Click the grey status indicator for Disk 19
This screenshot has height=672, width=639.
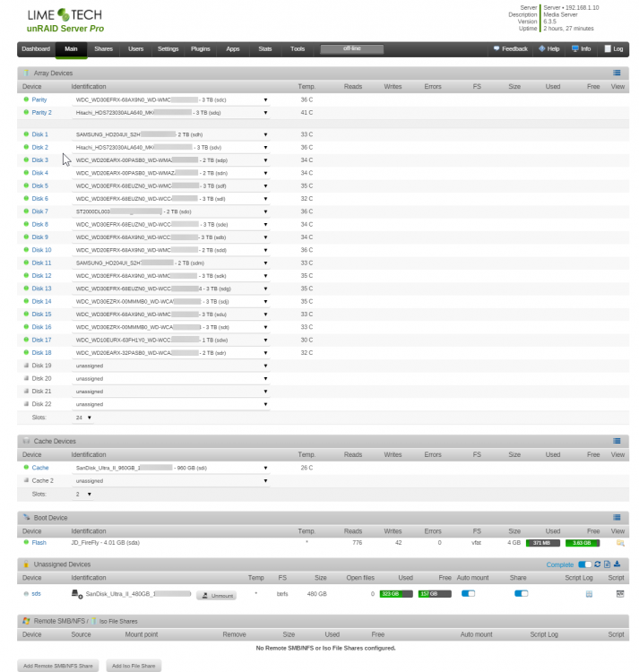(26, 366)
